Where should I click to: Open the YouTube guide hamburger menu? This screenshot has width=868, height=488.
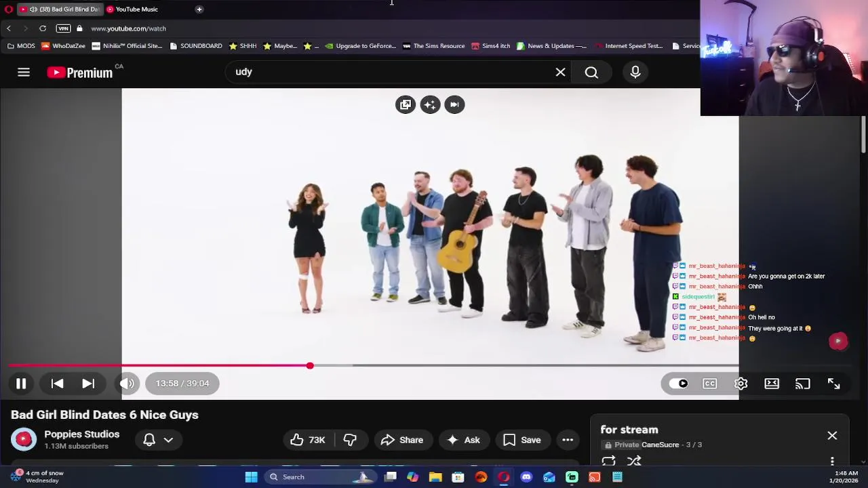pos(24,72)
